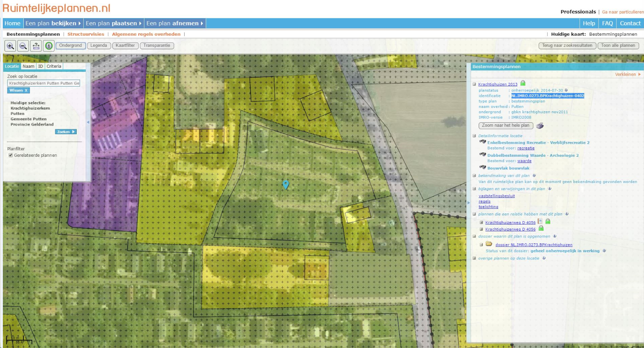Click the print icon beside Zoom naar het hele plan
The width and height of the screenshot is (644, 348).
coord(540,126)
